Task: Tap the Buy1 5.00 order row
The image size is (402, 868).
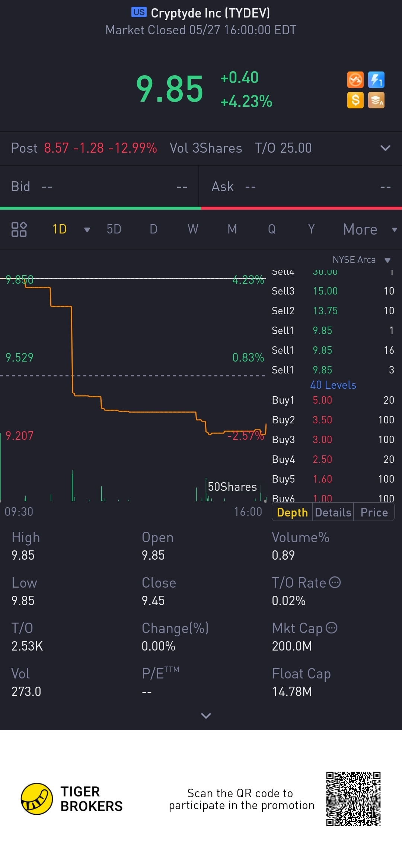Action: (x=333, y=400)
